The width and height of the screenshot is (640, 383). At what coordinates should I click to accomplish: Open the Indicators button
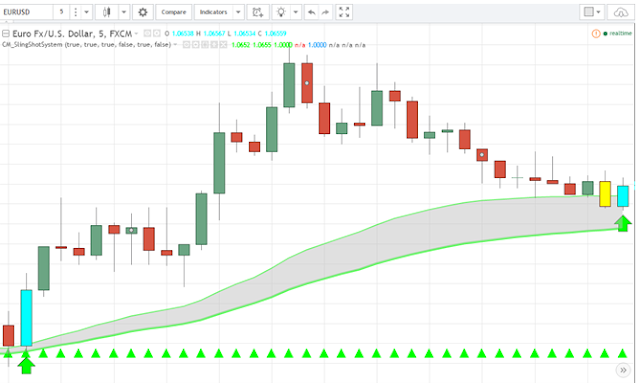[213, 12]
